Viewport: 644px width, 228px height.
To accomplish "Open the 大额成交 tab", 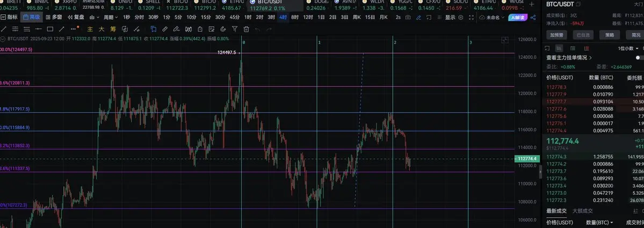I will tap(583, 211).
